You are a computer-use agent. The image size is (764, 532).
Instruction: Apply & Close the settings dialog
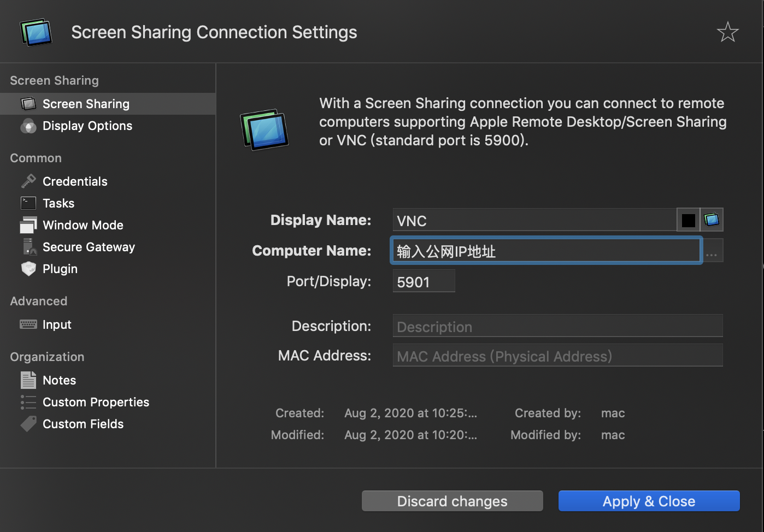649,501
